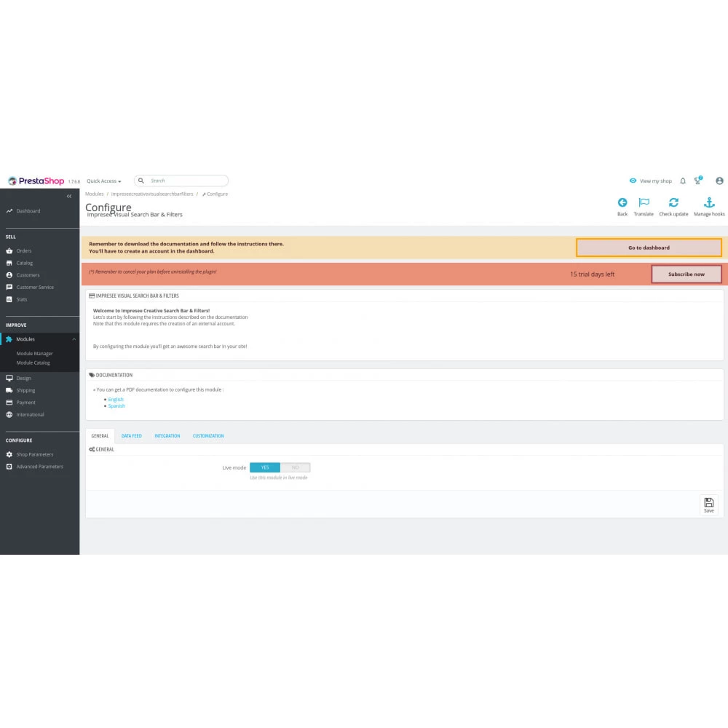The width and height of the screenshot is (728, 728).
Task: Collapse the Modules submenu chevron
Action: [x=74, y=339]
